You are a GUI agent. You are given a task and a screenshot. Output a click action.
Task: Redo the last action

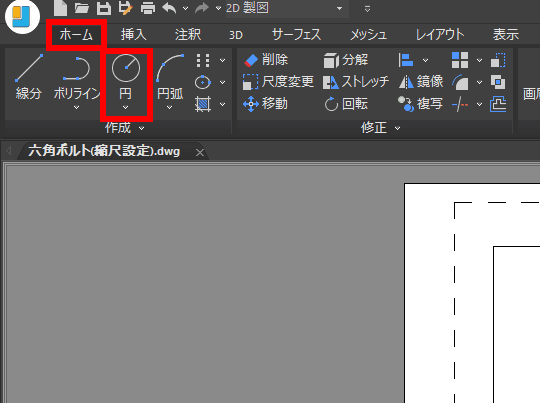click(202, 8)
